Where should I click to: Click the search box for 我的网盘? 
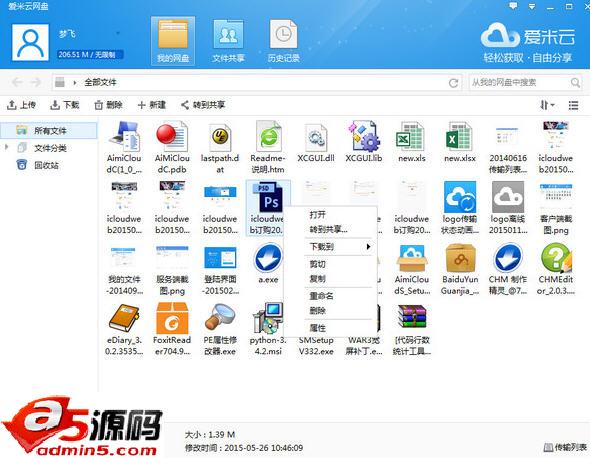click(x=520, y=82)
